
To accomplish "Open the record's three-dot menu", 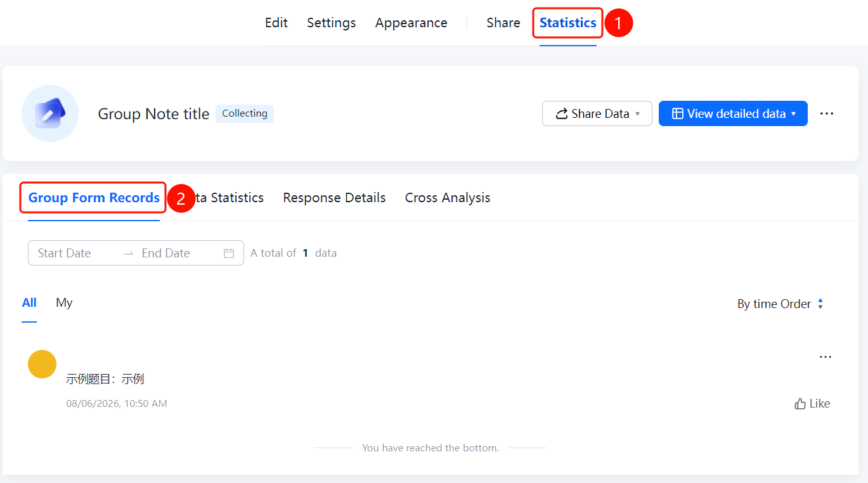I will click(x=826, y=357).
